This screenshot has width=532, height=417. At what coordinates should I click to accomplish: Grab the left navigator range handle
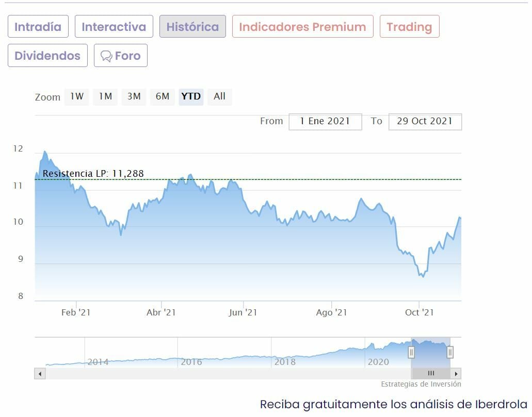coord(411,352)
